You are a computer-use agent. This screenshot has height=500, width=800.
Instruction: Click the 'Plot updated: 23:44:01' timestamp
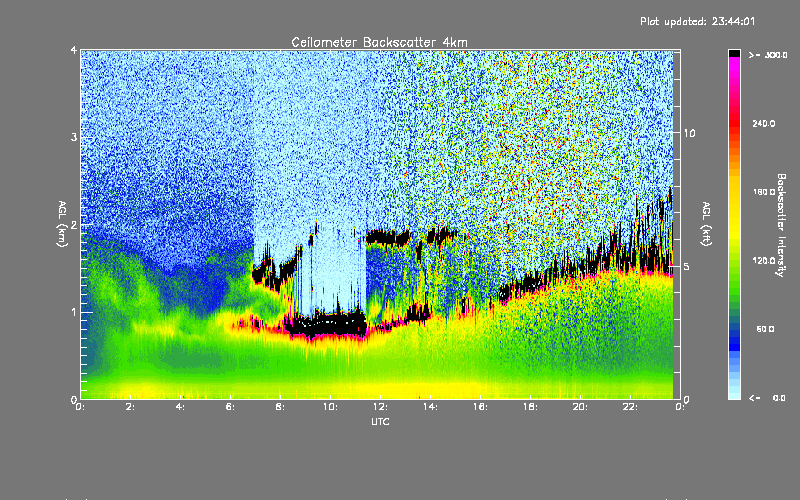(x=697, y=21)
